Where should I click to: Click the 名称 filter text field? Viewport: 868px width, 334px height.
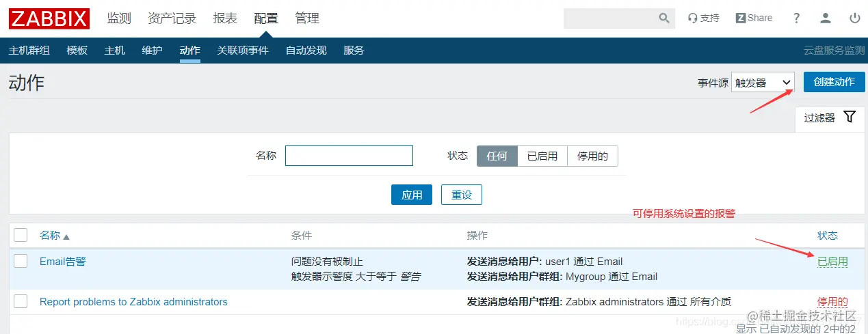point(349,156)
